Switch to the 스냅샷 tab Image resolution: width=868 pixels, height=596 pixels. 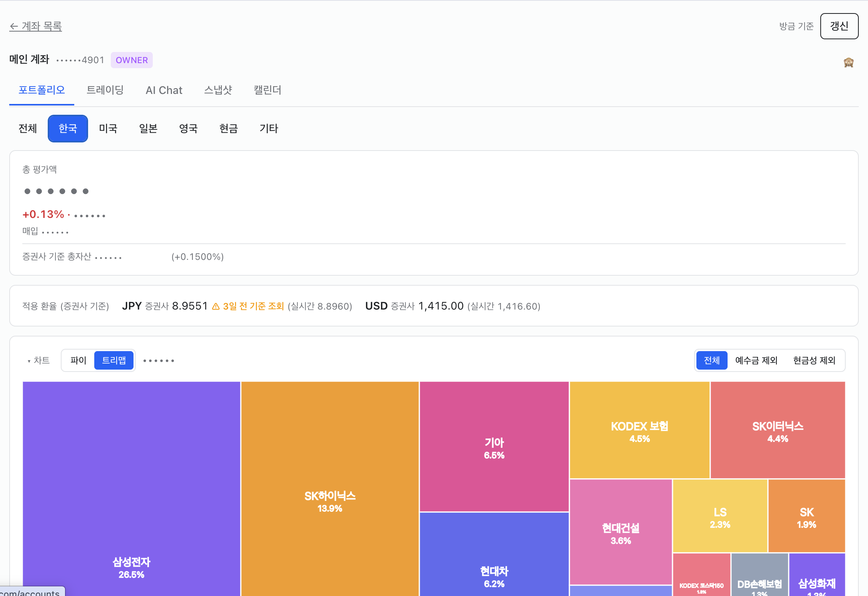click(x=218, y=90)
